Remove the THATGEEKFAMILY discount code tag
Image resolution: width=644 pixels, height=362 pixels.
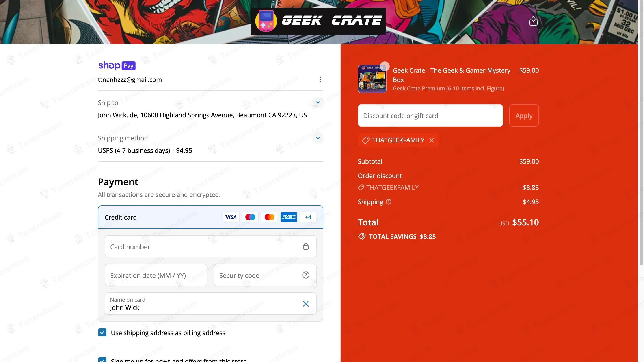(x=432, y=140)
